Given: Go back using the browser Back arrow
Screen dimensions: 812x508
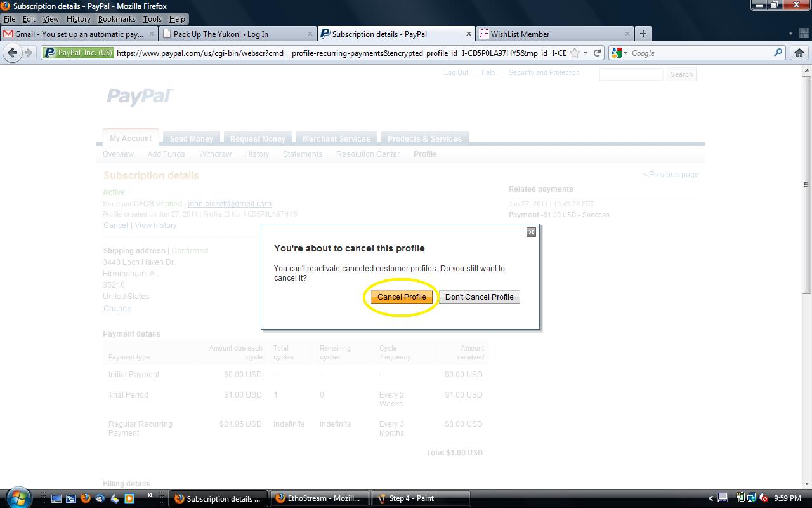Looking at the screenshot, I should point(12,53).
